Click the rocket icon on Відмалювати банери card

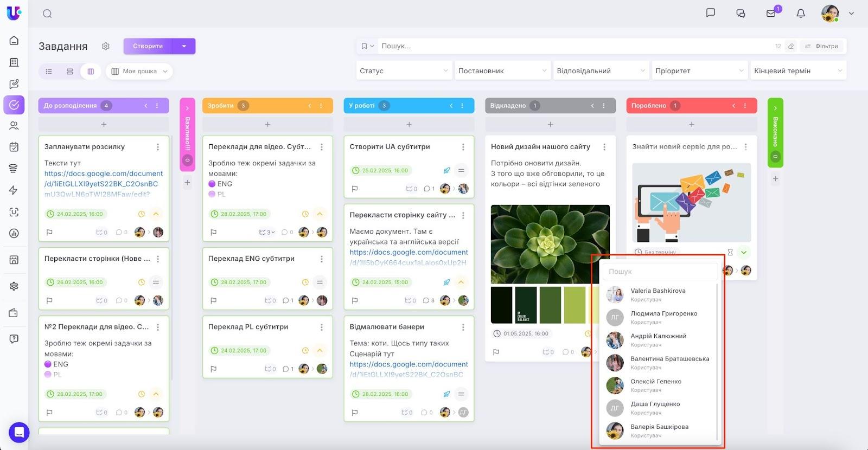click(446, 394)
